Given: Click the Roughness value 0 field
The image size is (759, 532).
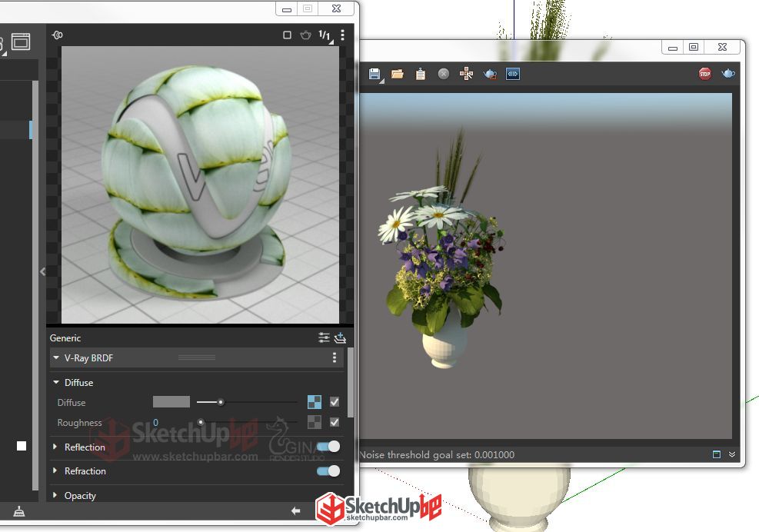Looking at the screenshot, I should click(156, 423).
